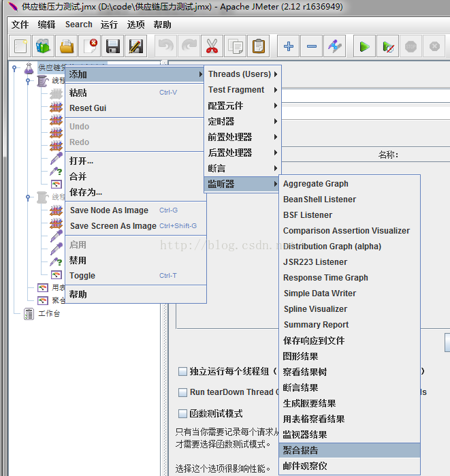Click the Shutdown toolbar icon

pos(434,46)
